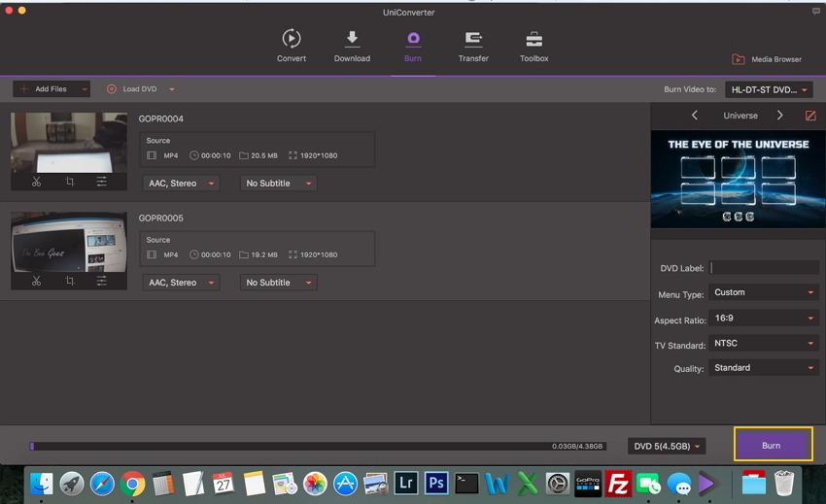Click the GOPR0004 file name
826x504 pixels.
coord(161,119)
